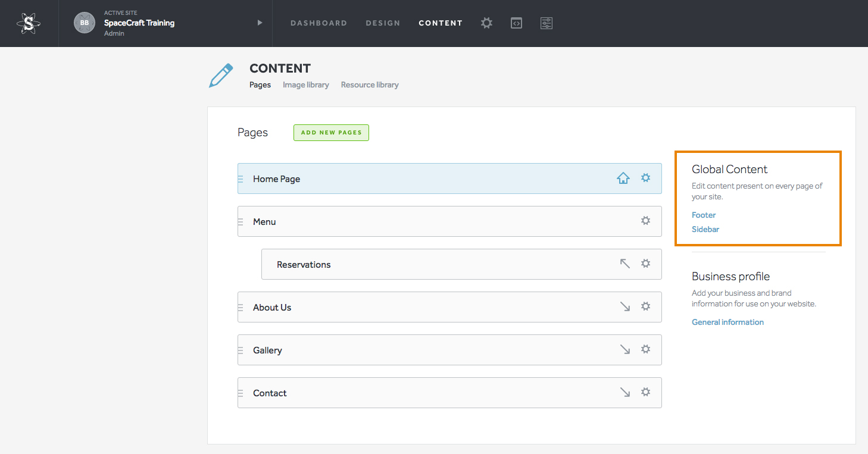
Task: Click the Add New Pages button
Action: 331,133
